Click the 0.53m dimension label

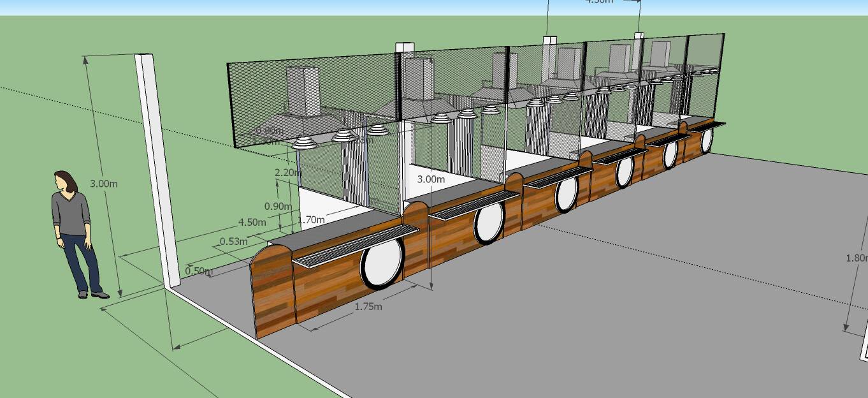click(x=233, y=241)
